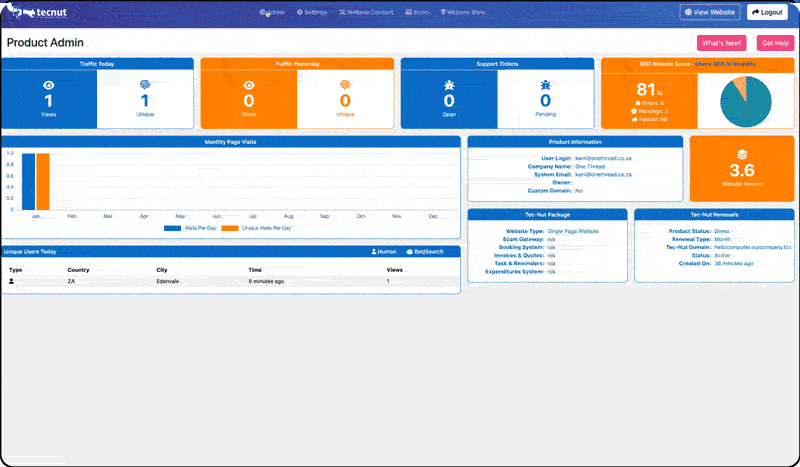Click the User Login email value

604,158
